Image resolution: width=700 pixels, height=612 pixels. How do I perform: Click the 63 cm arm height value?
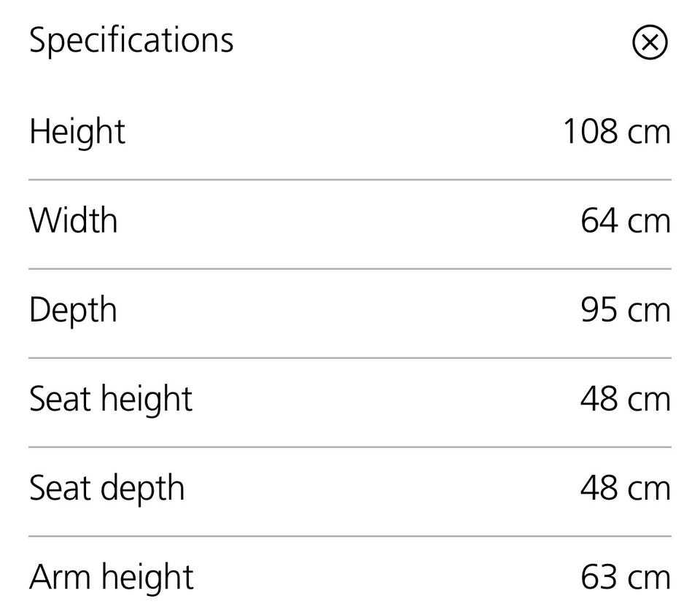tap(625, 578)
